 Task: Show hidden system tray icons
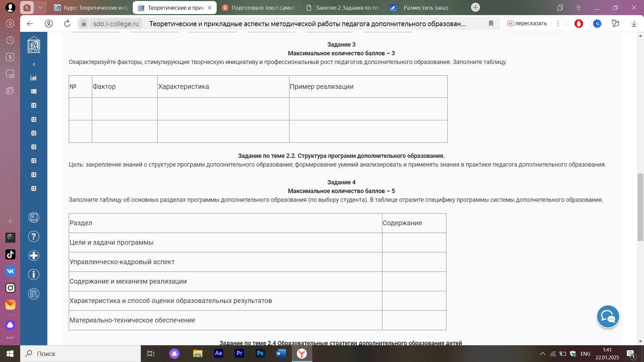pos(542,354)
